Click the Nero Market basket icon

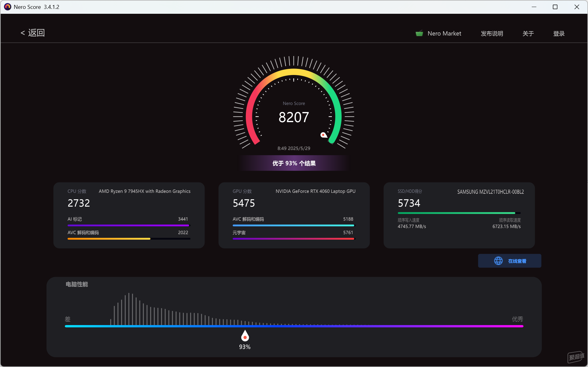(419, 33)
